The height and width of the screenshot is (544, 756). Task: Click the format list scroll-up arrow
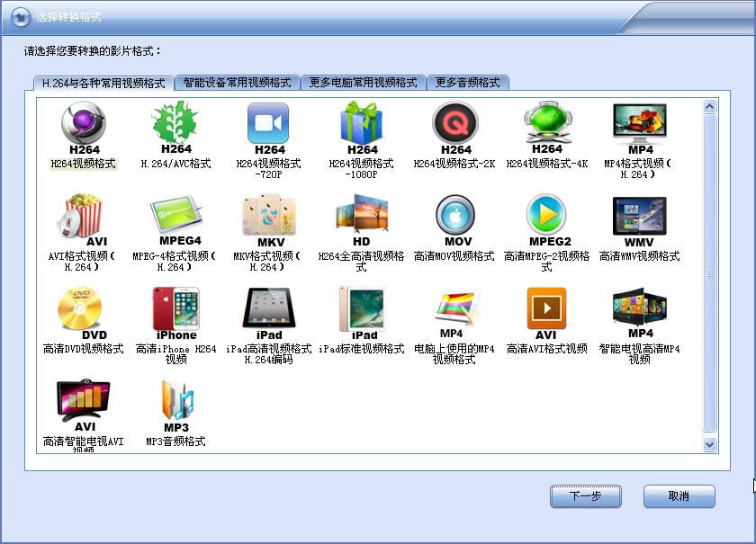point(709,106)
